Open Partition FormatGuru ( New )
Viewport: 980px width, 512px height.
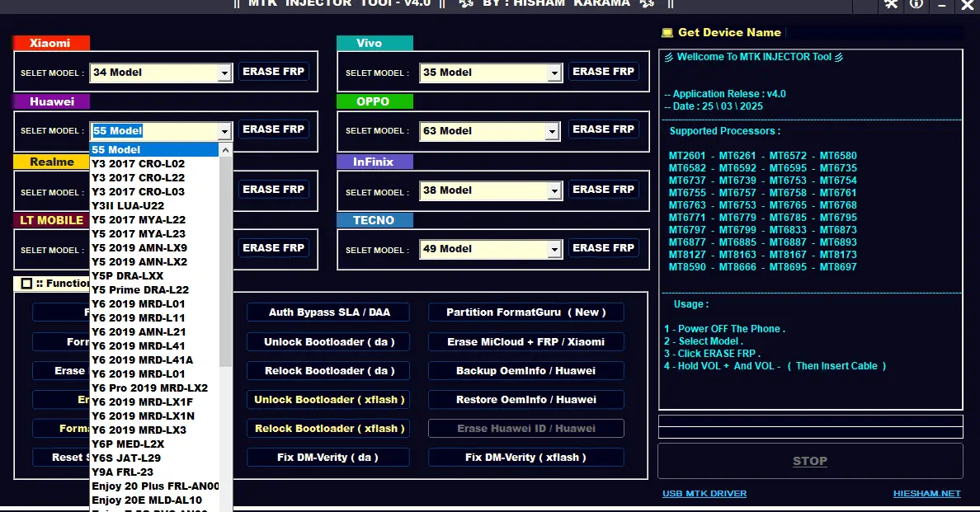[525, 312]
